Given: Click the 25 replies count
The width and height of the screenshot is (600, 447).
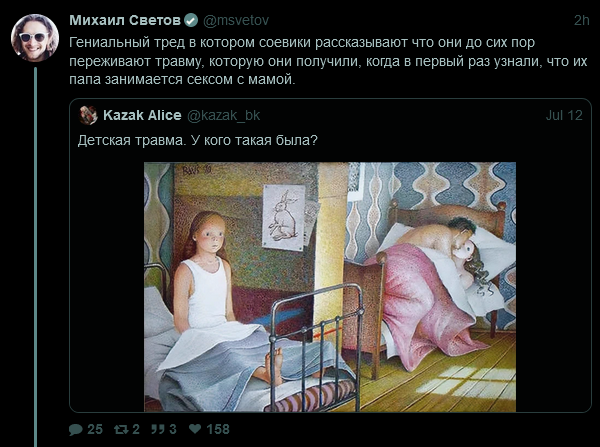Looking at the screenshot, I should pyautogui.click(x=95, y=429).
